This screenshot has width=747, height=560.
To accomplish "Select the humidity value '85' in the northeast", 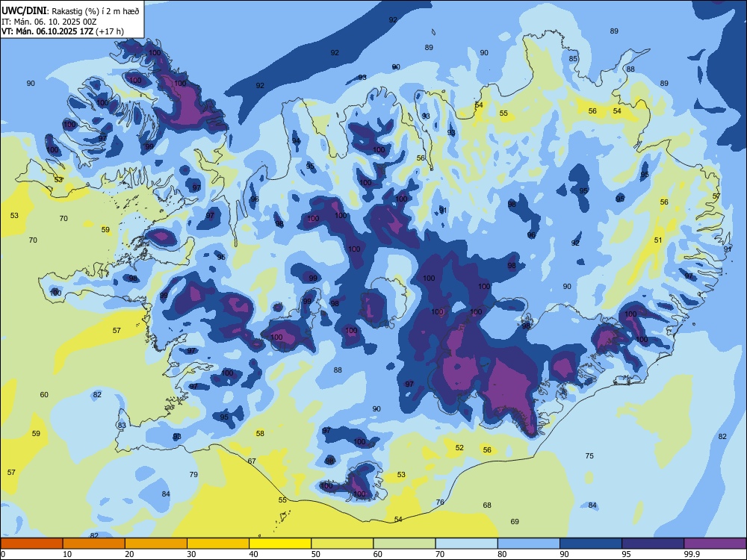I will point(573,58).
